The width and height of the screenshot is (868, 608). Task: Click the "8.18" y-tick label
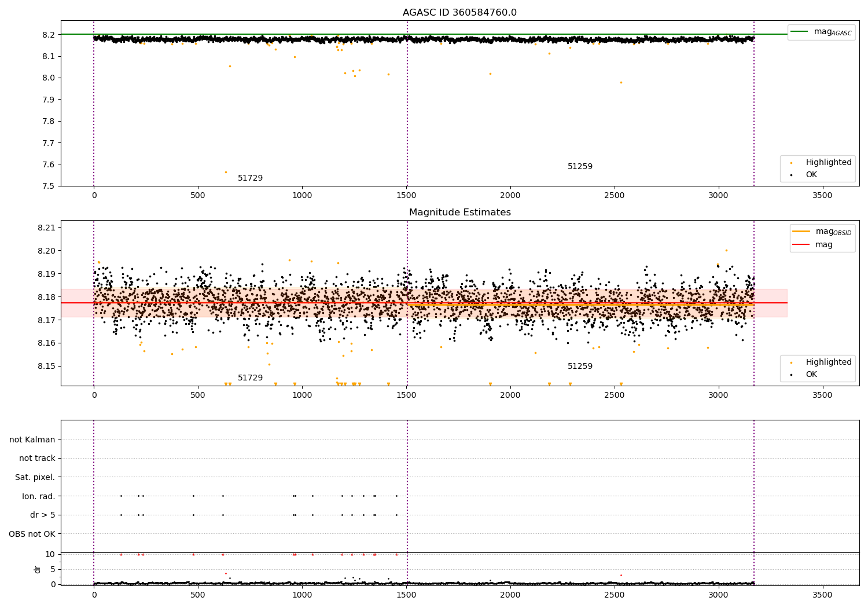tap(47, 297)
